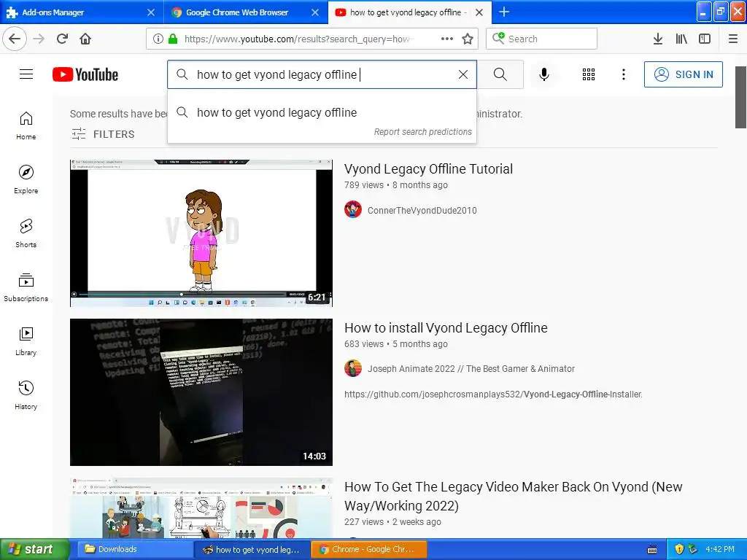Open 'Vyond Legacy Offline Tutorial' video title
The height and width of the screenshot is (560, 747).
point(428,168)
